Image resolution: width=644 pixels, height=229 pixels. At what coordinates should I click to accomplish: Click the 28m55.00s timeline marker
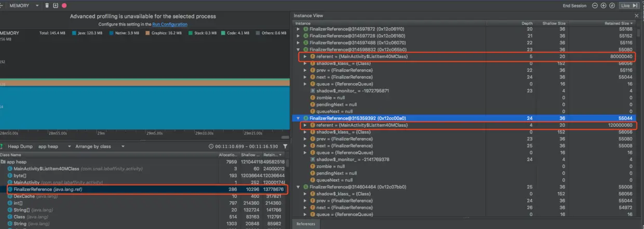pyautogui.click(x=58, y=133)
